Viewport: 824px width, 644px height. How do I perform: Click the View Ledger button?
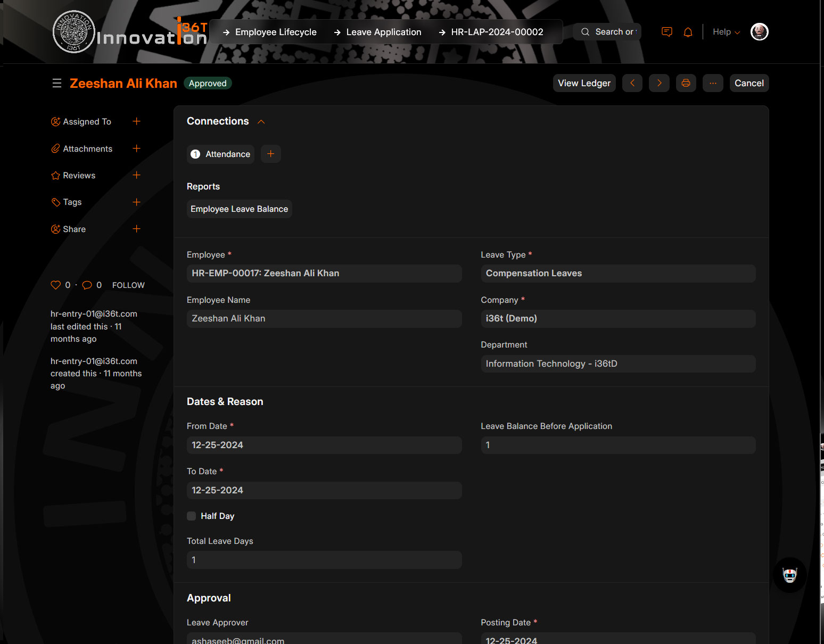tap(584, 83)
